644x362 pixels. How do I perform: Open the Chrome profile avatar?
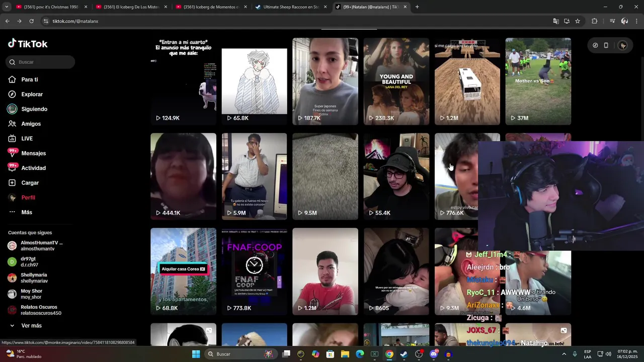[624, 21]
